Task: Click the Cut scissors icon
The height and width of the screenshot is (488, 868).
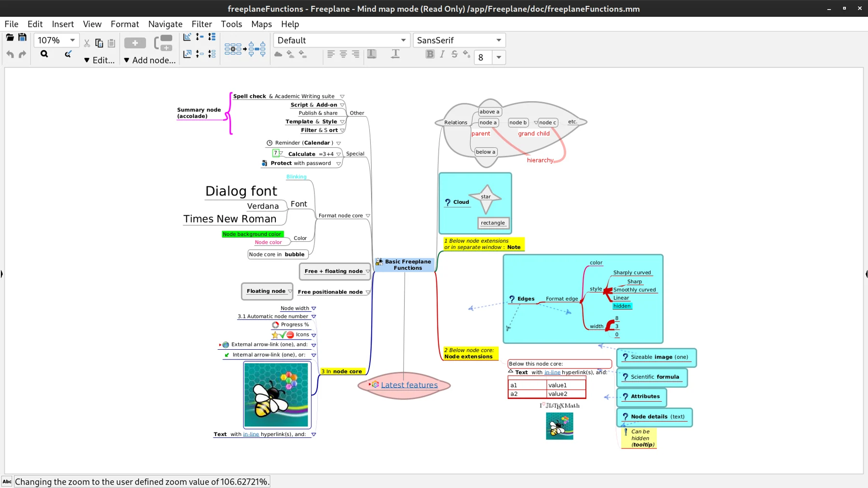Action: click(87, 43)
